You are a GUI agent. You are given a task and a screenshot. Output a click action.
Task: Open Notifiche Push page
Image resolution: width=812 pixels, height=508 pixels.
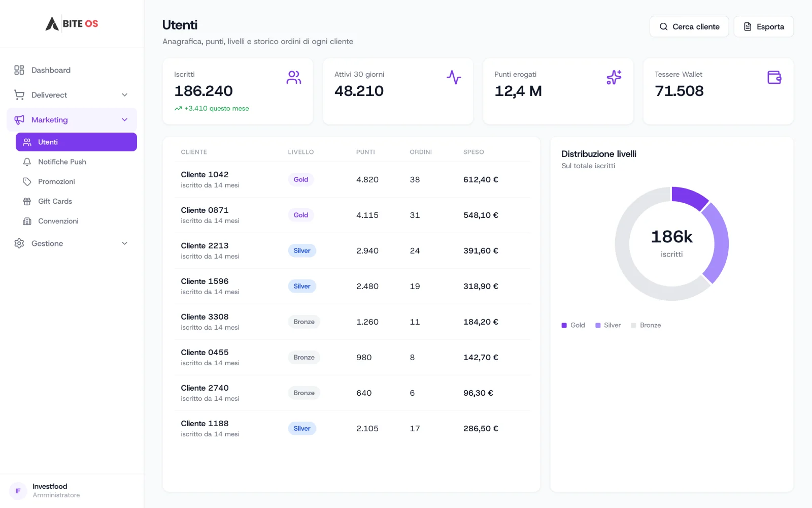point(76,162)
